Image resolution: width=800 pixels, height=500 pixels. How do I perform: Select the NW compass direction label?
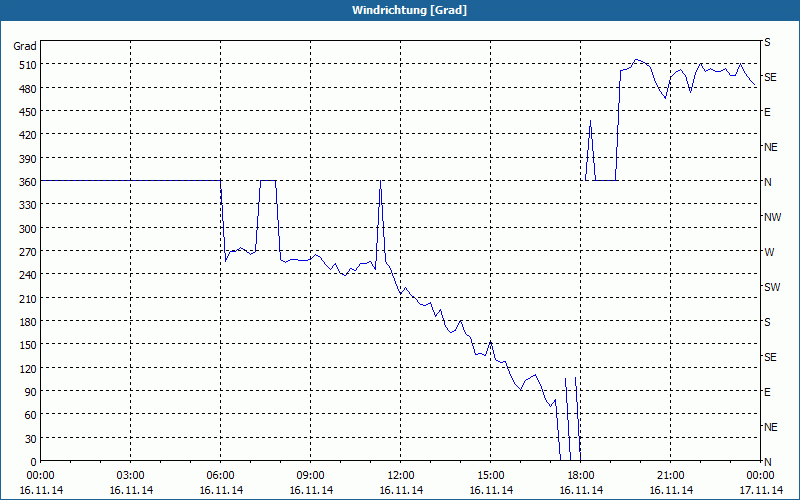(x=772, y=217)
